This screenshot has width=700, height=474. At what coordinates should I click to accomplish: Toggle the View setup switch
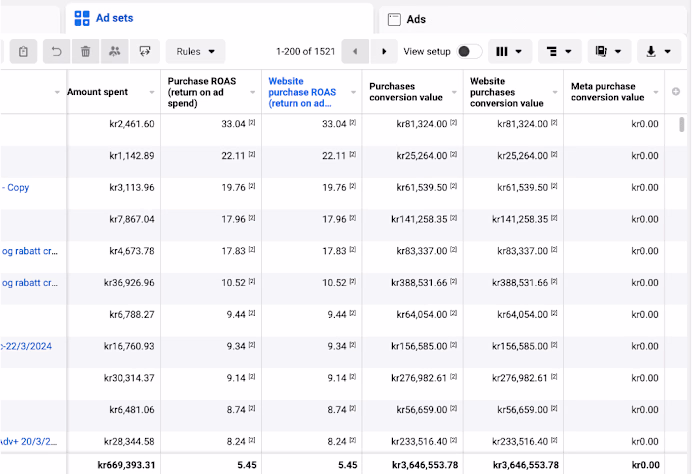tap(469, 51)
